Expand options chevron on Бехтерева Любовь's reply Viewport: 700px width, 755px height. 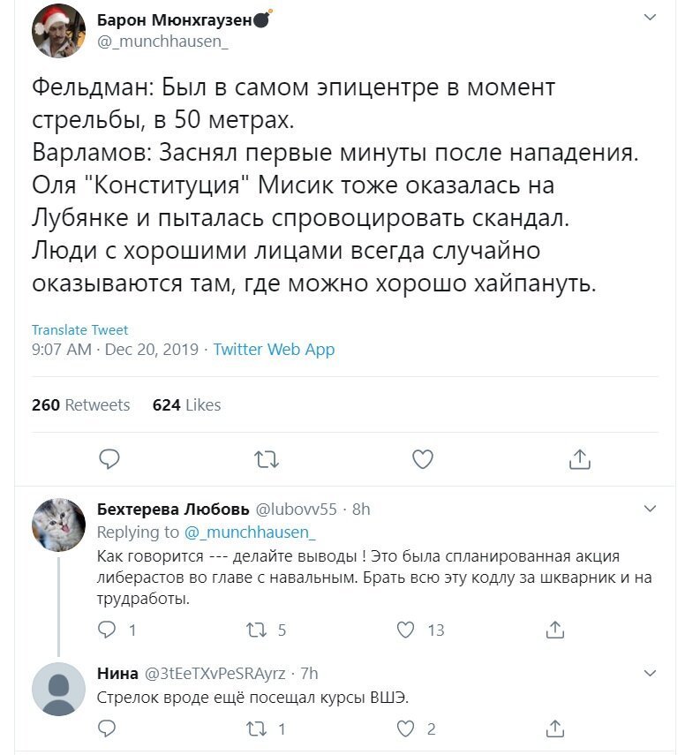click(650, 509)
